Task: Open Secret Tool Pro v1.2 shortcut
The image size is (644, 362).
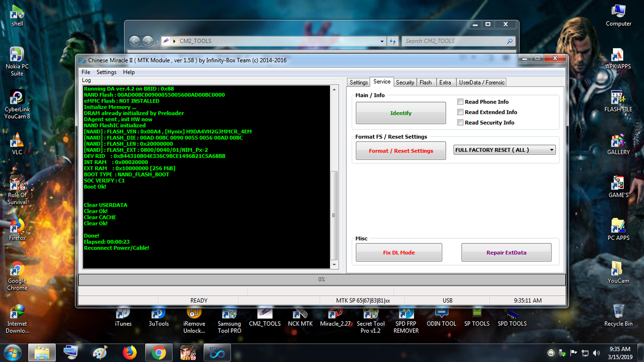Action: click(x=371, y=320)
